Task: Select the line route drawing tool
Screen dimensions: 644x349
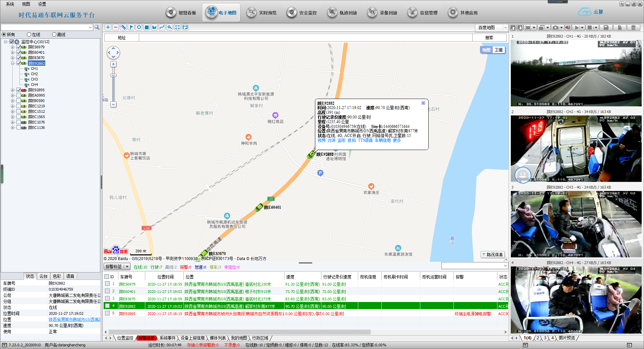Action: click(162, 28)
